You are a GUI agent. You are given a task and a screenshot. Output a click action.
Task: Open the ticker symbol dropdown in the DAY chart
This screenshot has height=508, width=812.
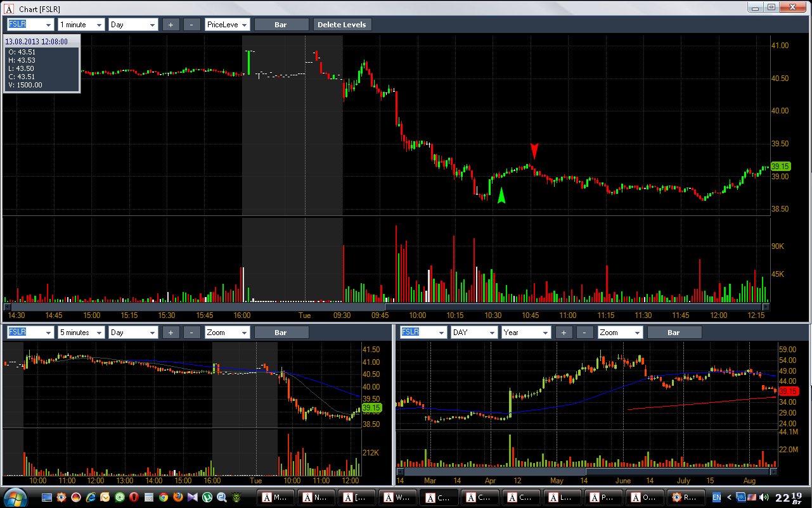coord(423,332)
